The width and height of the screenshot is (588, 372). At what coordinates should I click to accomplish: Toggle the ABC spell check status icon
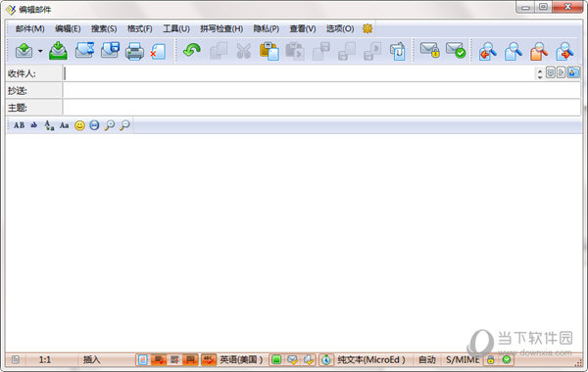[x=209, y=360]
